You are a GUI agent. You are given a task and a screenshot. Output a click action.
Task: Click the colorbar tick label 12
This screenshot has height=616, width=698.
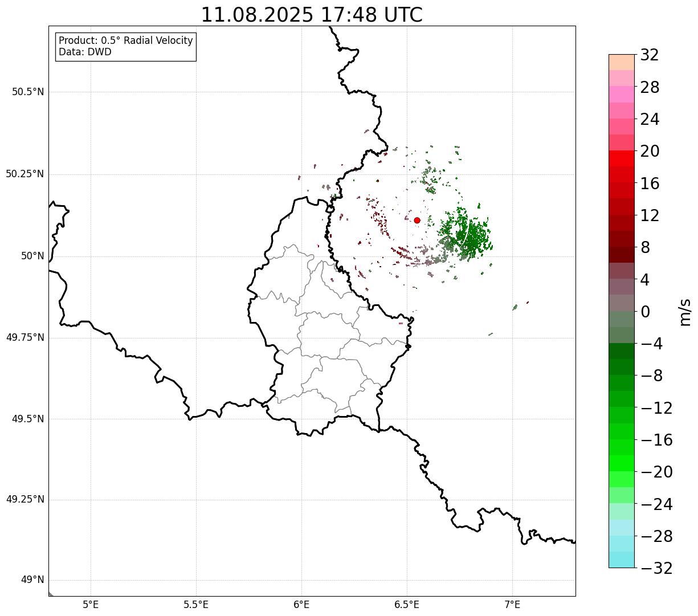(650, 215)
